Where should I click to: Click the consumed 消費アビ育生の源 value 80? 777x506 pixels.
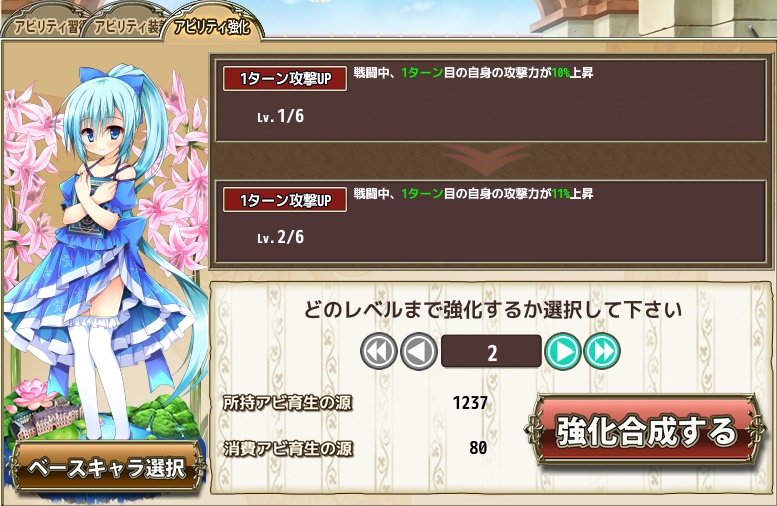(478, 448)
